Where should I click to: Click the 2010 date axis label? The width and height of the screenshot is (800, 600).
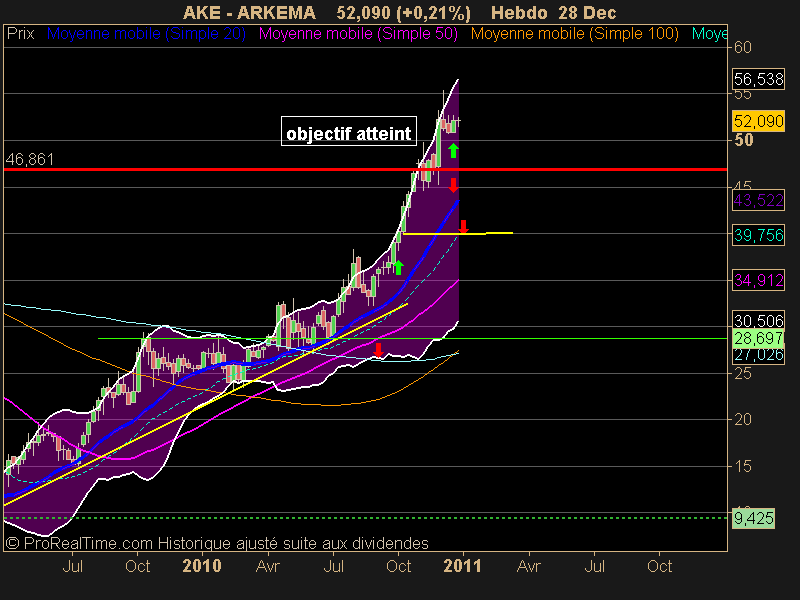coord(202,566)
